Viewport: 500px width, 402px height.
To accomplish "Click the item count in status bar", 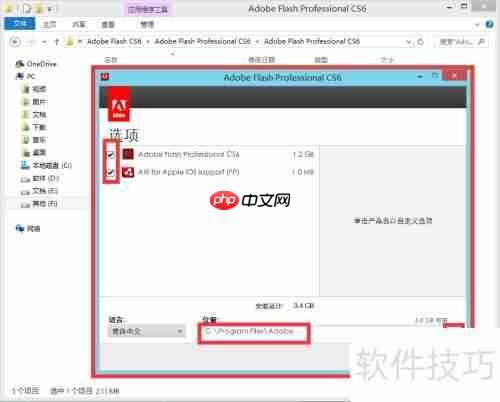I will (x=26, y=391).
